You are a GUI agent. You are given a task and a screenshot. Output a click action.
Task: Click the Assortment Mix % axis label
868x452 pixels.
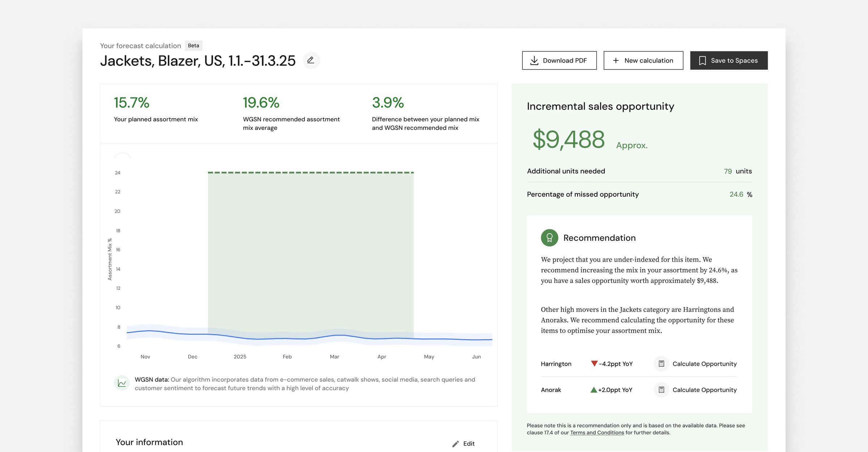click(110, 259)
